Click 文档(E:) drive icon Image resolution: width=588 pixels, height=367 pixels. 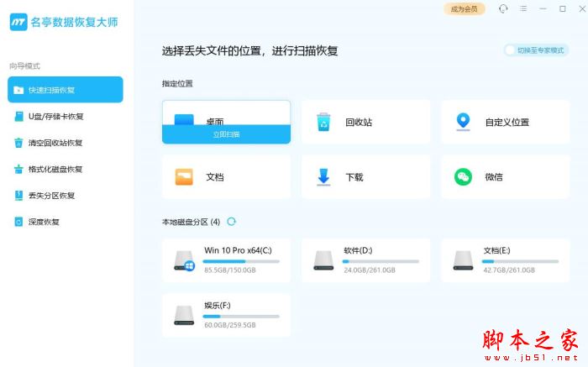[x=463, y=260]
